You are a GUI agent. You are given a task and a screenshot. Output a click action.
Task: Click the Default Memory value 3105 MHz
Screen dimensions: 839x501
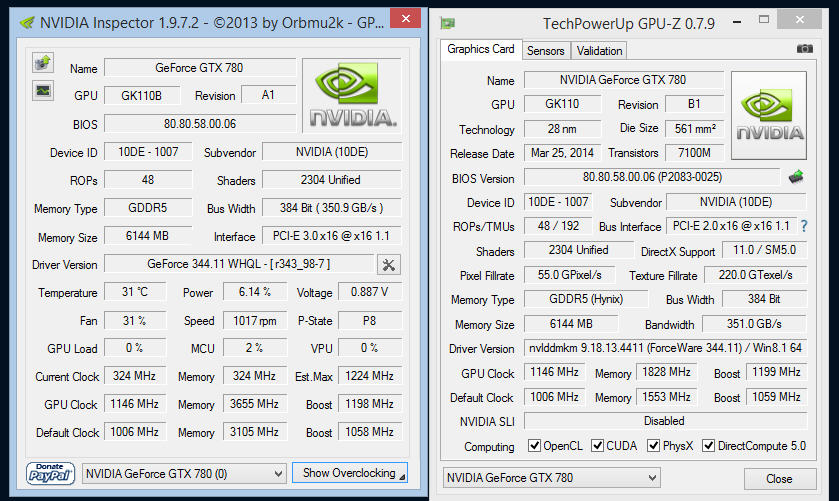(255, 431)
